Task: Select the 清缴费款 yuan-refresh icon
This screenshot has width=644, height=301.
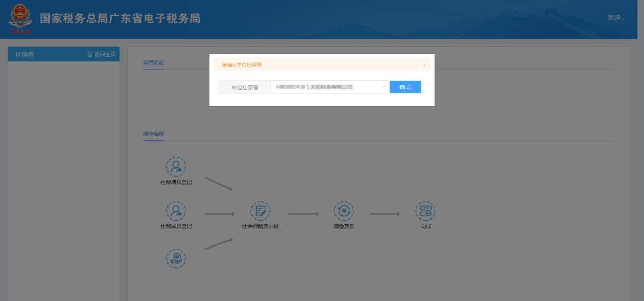Action: pyautogui.click(x=344, y=211)
